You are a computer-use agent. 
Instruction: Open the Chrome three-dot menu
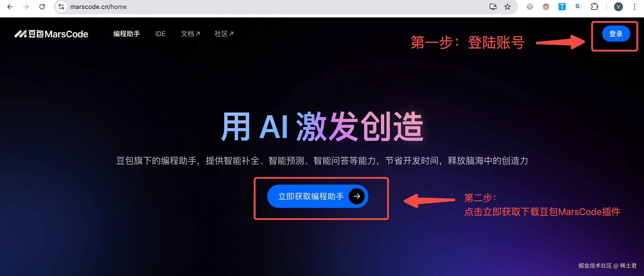635,7
